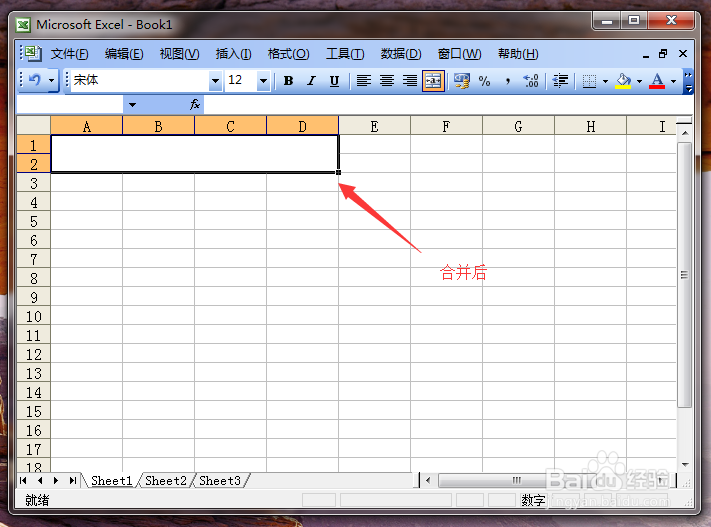
Task: Switch to Sheet3 tab
Action: pos(219,480)
